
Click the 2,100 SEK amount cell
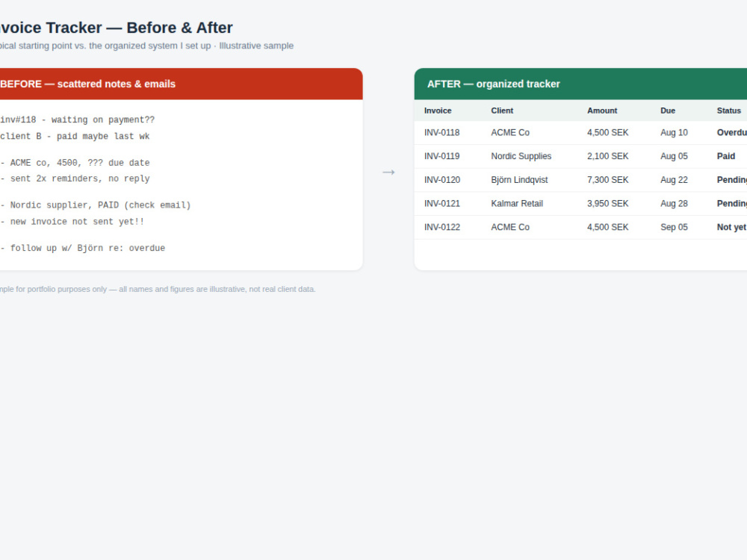(x=608, y=156)
